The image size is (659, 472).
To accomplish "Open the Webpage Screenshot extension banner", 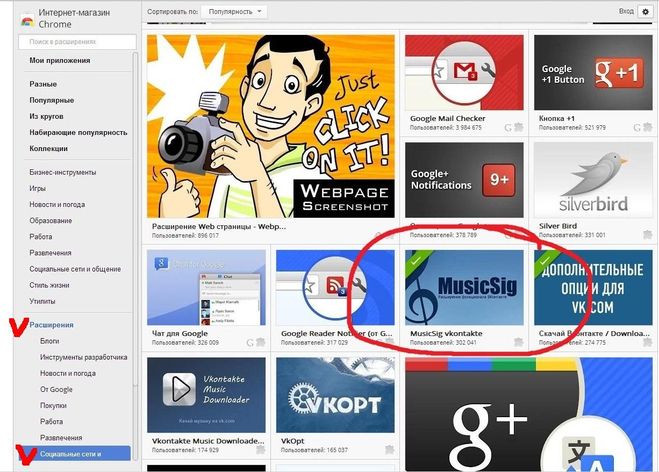I will pos(271,126).
